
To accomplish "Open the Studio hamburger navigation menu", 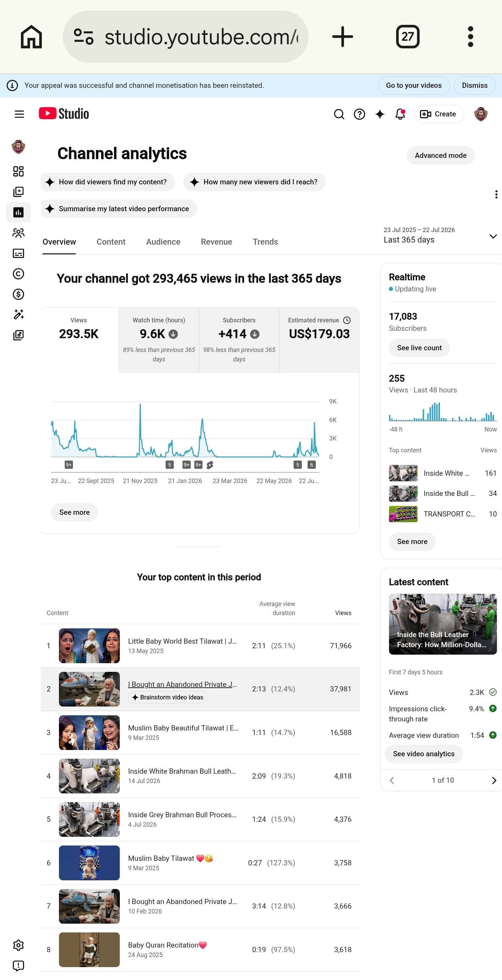I will [20, 114].
